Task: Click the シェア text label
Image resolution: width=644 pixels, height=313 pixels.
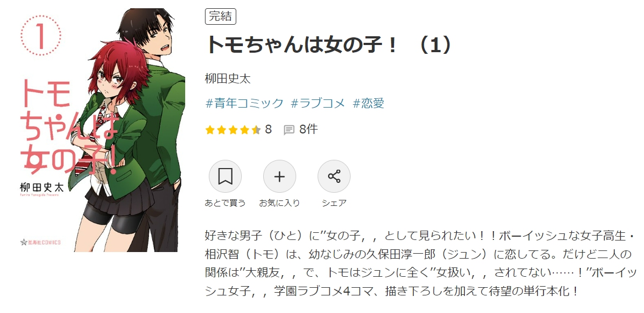Action: (x=334, y=203)
